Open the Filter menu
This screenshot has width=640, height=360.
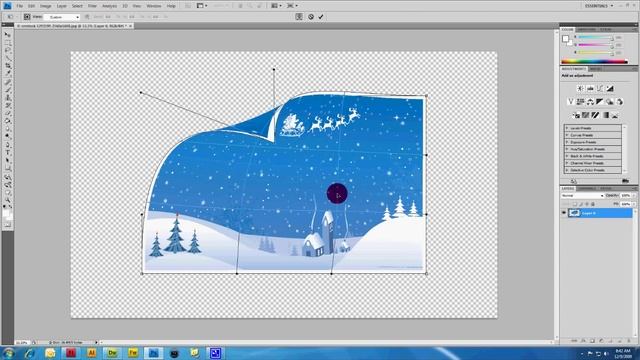[x=92, y=6]
